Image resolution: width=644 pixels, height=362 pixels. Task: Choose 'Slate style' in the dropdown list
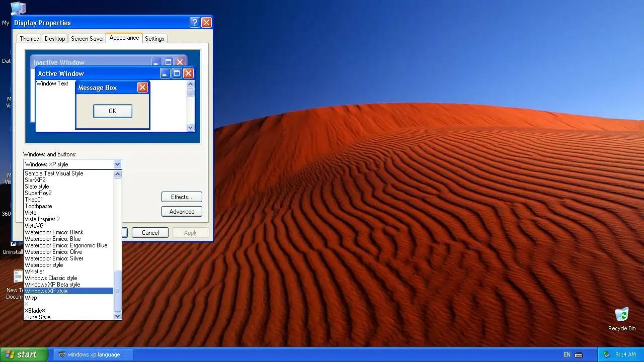pyautogui.click(x=68, y=187)
